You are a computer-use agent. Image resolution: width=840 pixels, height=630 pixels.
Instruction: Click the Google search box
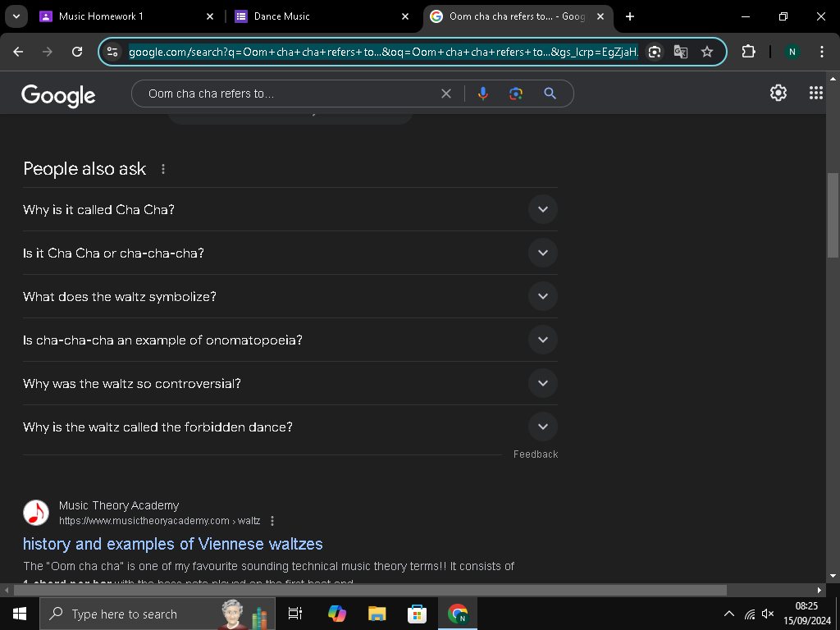point(290,94)
